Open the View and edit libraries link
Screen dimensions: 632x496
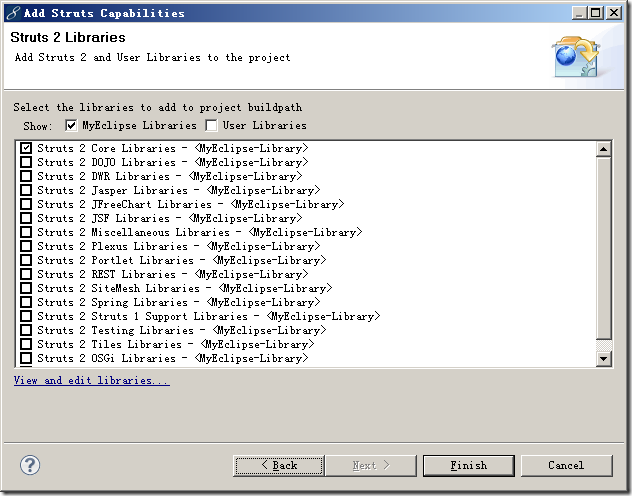[x=92, y=381]
